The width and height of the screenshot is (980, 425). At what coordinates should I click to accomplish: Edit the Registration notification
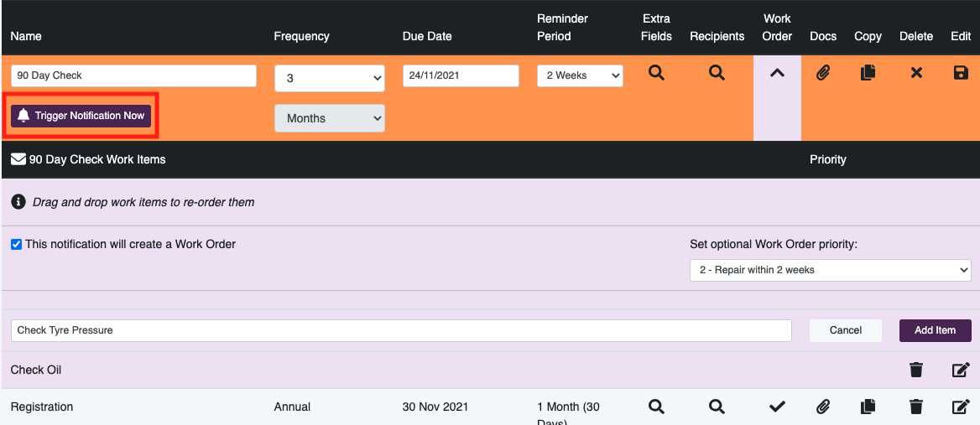click(x=961, y=407)
